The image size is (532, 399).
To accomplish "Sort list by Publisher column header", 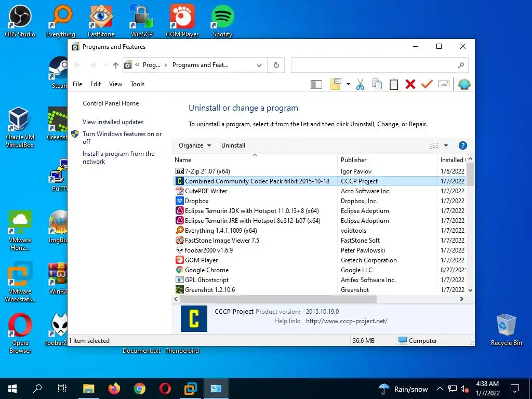I will tap(388, 160).
